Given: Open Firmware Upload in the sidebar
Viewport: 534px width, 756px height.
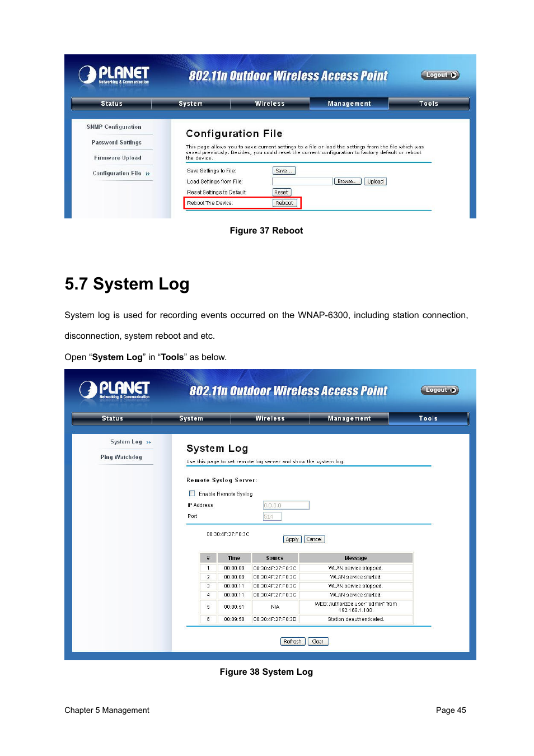Looking at the screenshot, I should click(x=118, y=158).
